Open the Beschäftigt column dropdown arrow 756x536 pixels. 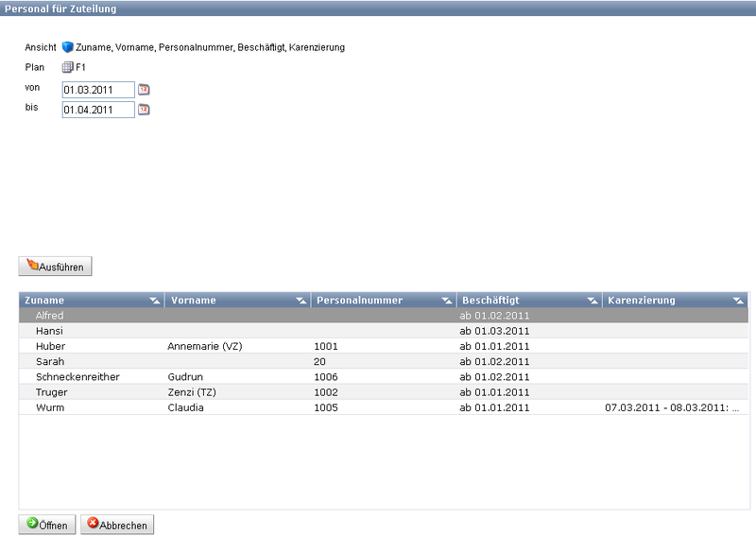592,301
